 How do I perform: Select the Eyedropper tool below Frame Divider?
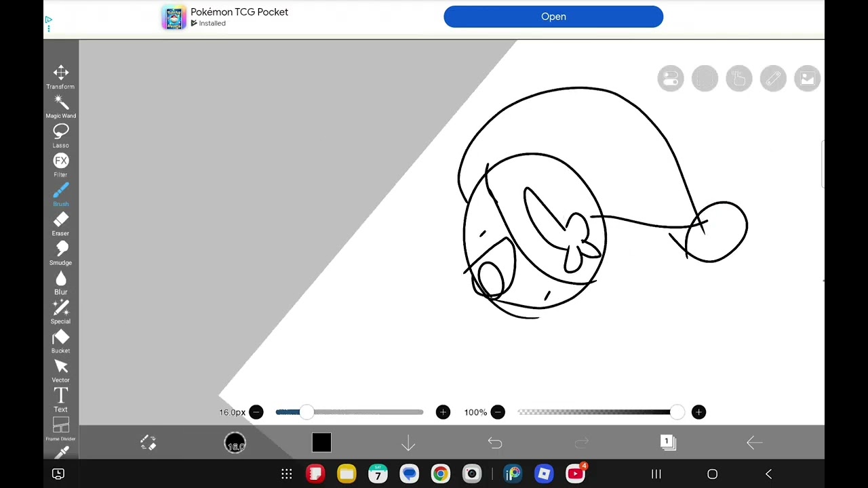[60, 452]
